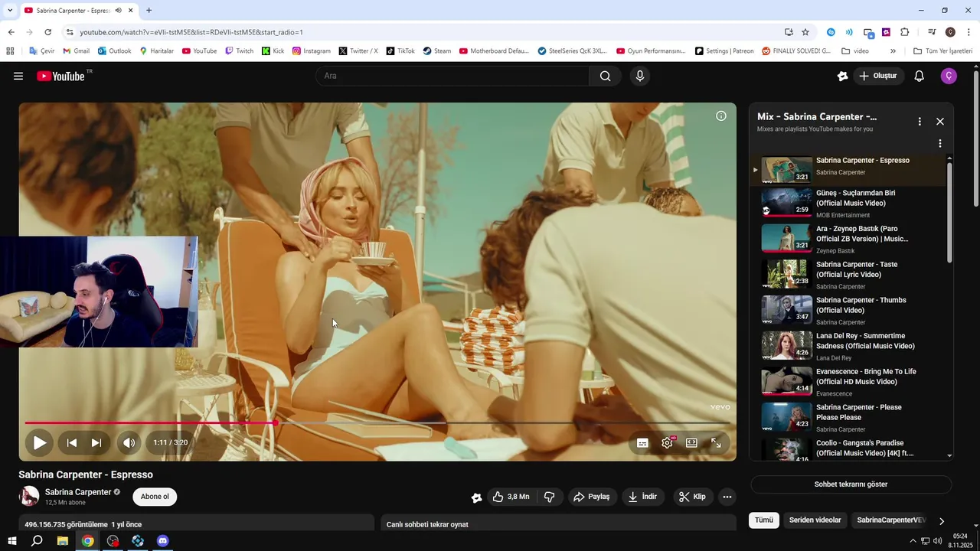Viewport: 980px width, 551px height.
Task: Open Discord from the taskbar
Action: click(x=162, y=541)
